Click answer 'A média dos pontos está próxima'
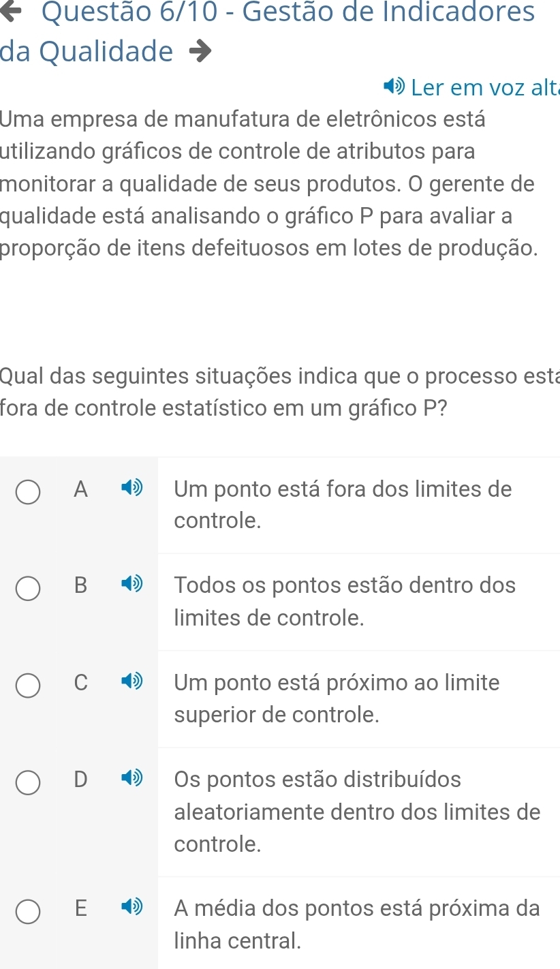Screen dimensions: 560x969 357,924
